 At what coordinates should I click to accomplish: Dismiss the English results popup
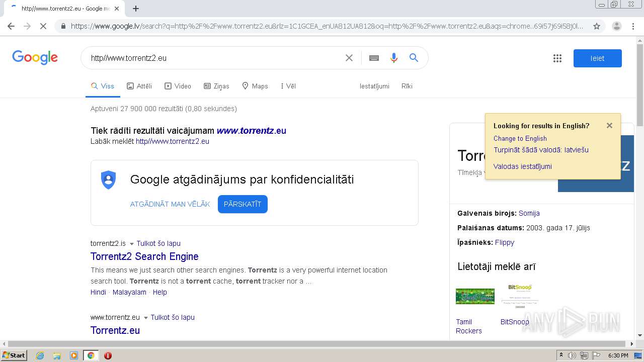click(609, 126)
